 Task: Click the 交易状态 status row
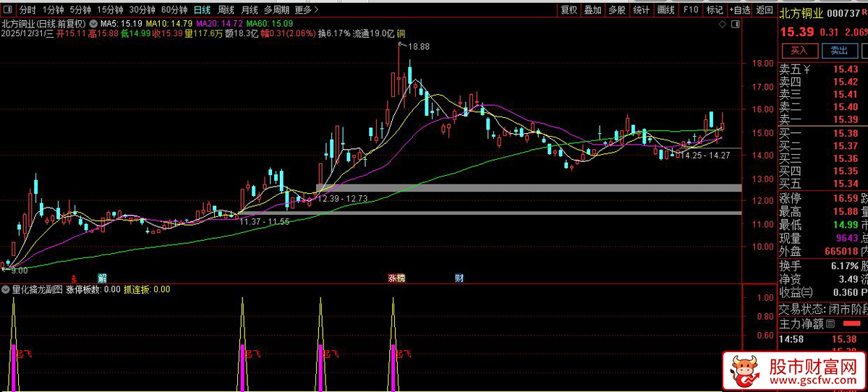[822, 309]
